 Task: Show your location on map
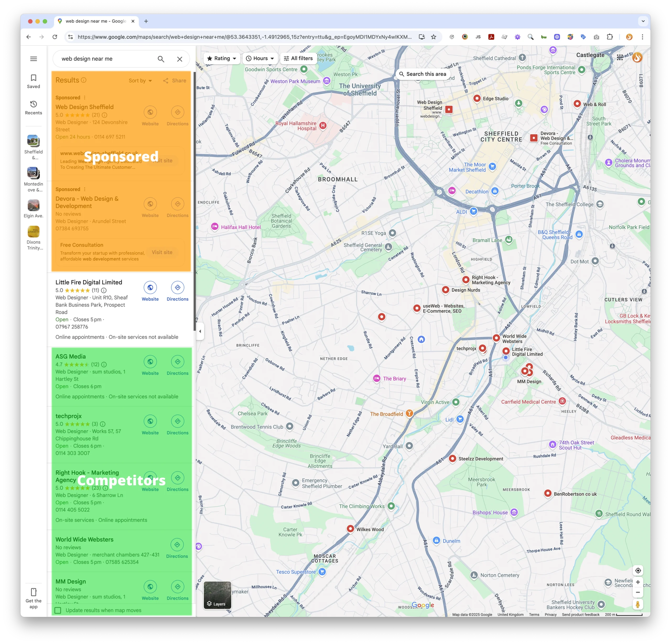[x=638, y=571]
